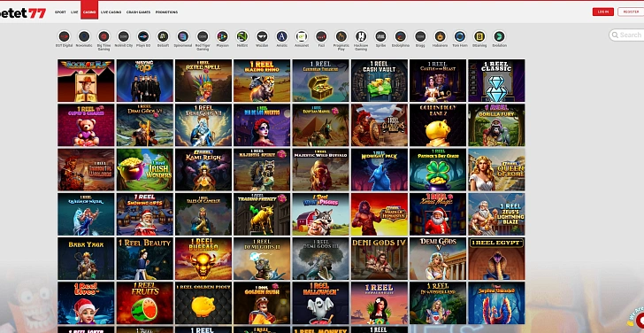The height and width of the screenshot is (333, 644).
Task: Select the Wazdan provider icon
Action: (x=262, y=36)
